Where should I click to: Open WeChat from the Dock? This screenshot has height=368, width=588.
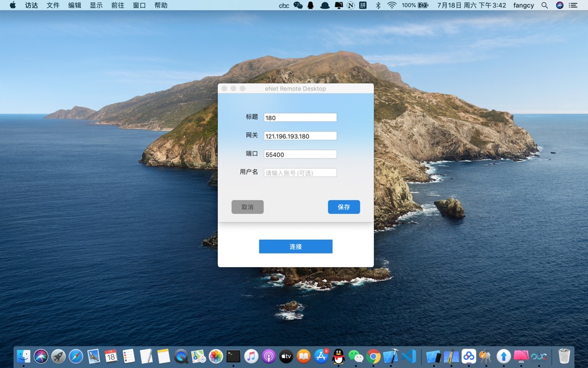(x=357, y=356)
